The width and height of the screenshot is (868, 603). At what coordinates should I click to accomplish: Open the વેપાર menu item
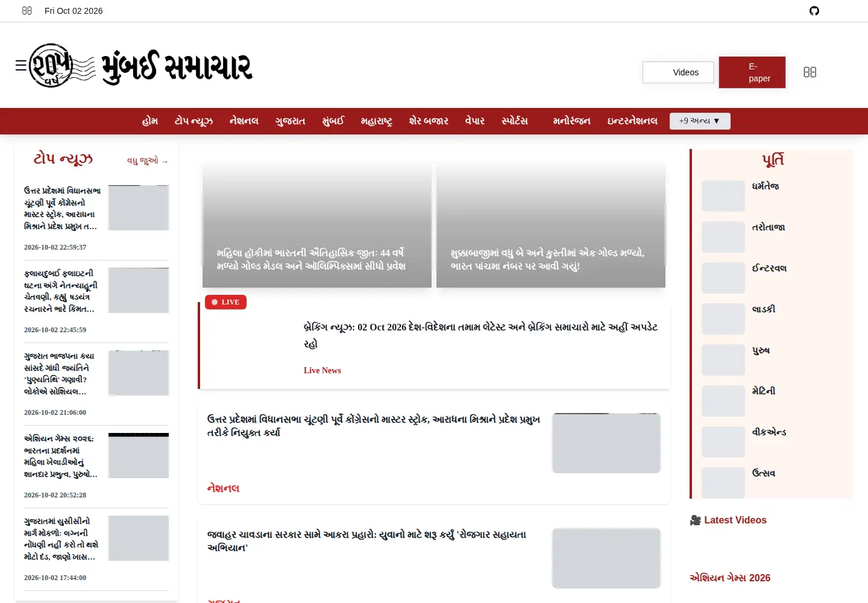pyautogui.click(x=475, y=121)
